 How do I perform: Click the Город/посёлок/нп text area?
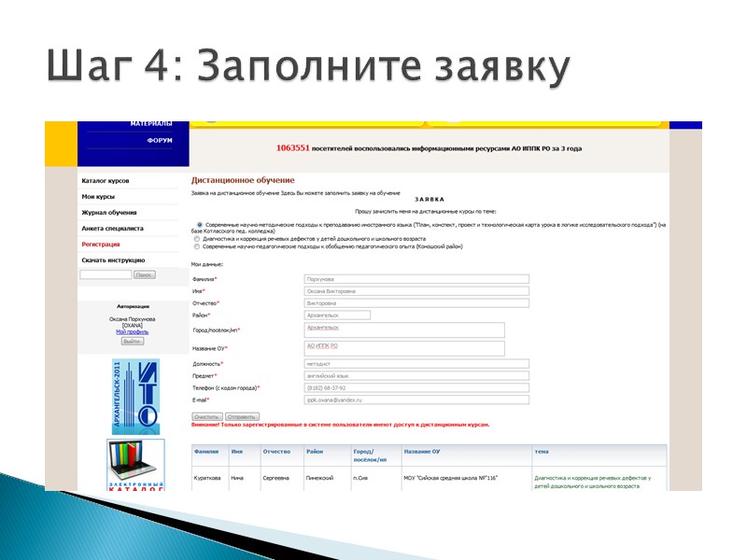404,330
